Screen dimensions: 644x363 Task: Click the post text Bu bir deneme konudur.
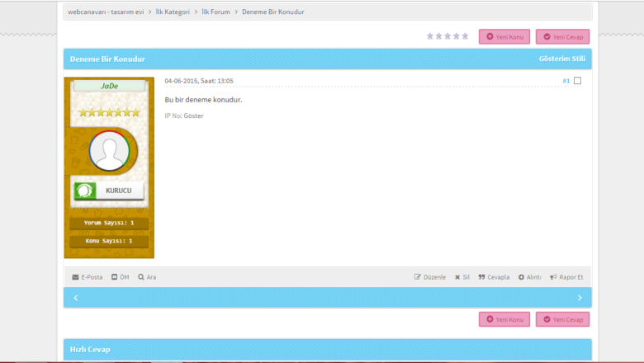(203, 100)
